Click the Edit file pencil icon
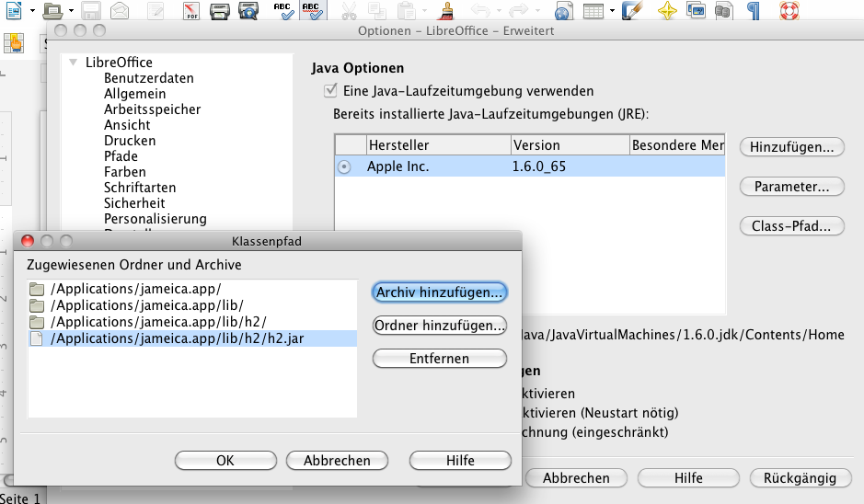The height and width of the screenshot is (504, 864). click(x=156, y=10)
